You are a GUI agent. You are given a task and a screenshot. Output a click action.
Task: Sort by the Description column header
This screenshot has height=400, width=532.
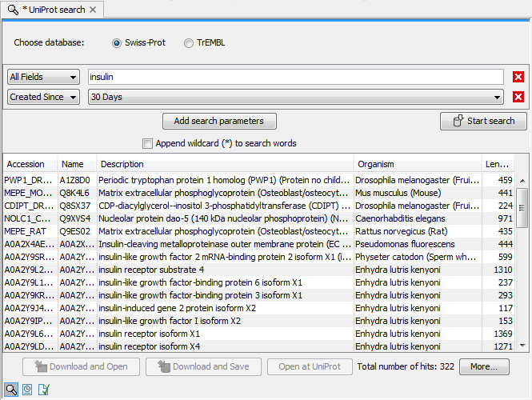coord(226,165)
